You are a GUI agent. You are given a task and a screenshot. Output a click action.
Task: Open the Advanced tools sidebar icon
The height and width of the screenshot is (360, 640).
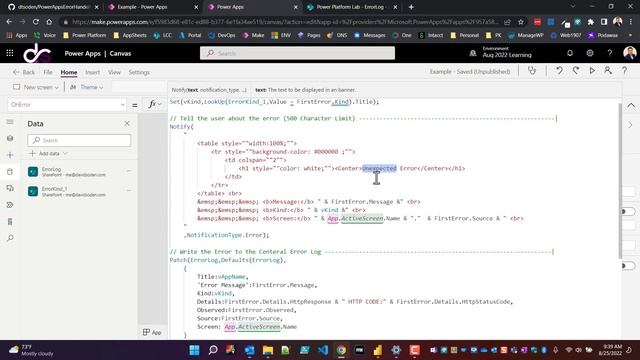(10, 222)
